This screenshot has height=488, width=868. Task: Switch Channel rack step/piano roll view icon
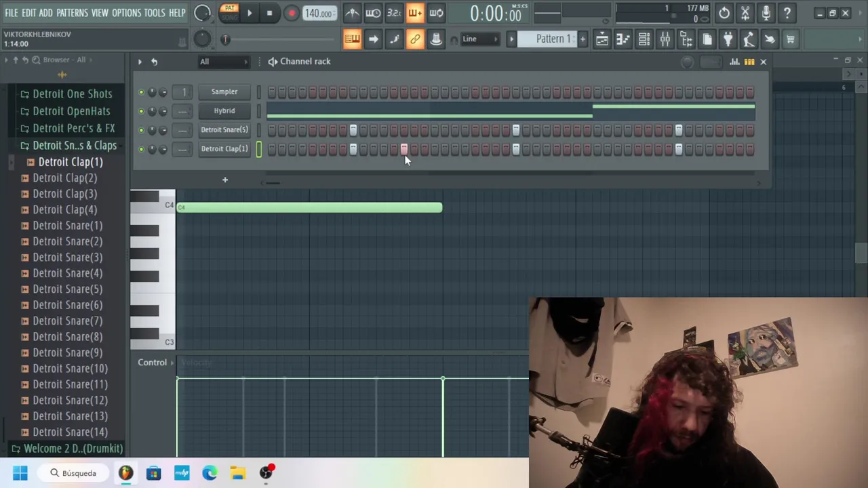[749, 62]
